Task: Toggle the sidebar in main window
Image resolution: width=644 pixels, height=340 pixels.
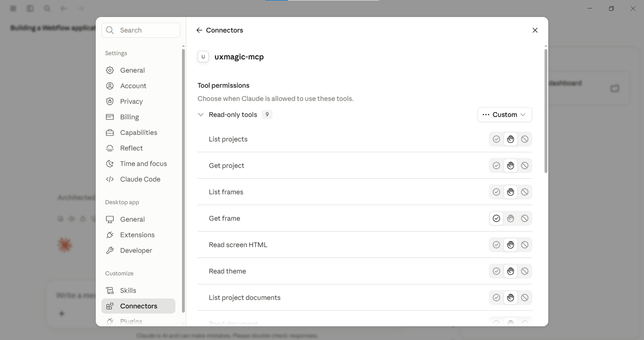Action: (x=30, y=8)
